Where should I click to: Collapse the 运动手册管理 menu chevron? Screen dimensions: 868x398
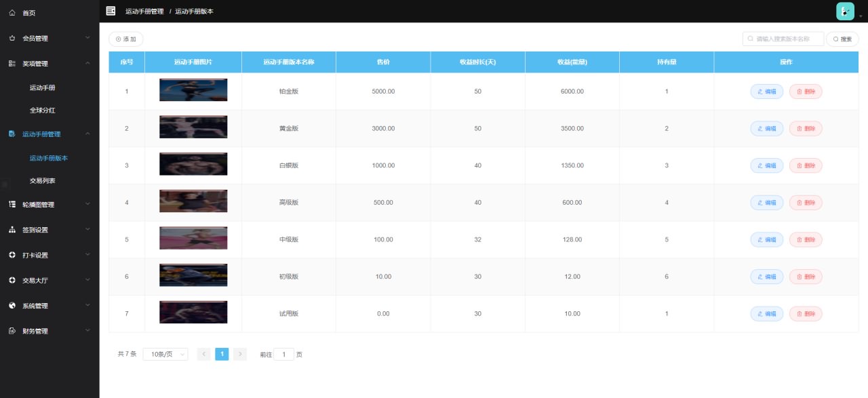tap(87, 134)
